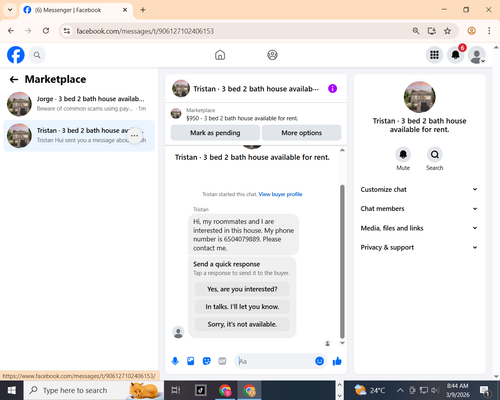Select Tristan's conversation in the list
Viewport: 500px width, 400px height.
pos(79,136)
